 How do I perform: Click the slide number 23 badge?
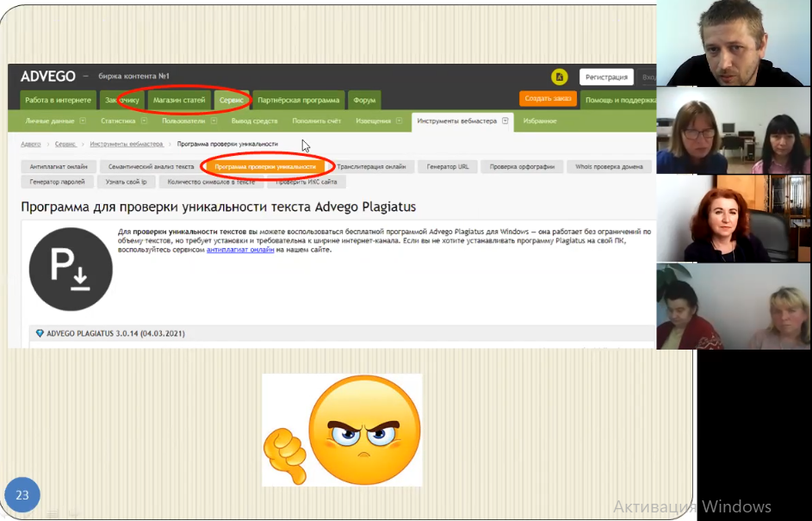[22, 495]
